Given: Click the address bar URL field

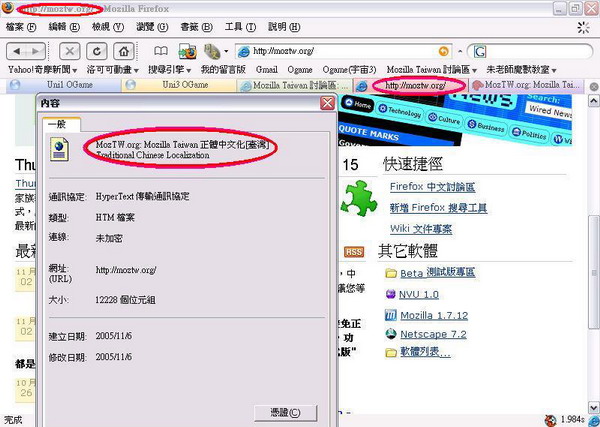Looking at the screenshot, I should [x=342, y=51].
